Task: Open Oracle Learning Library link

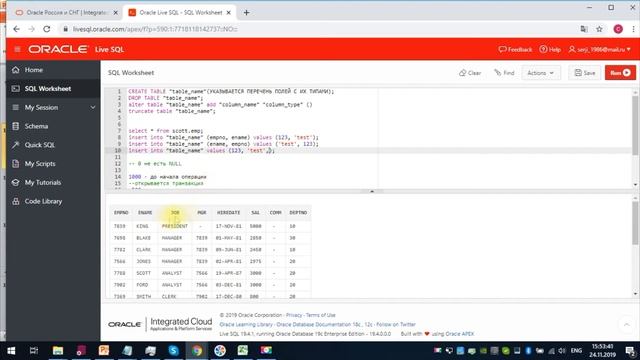Action: click(x=246, y=324)
